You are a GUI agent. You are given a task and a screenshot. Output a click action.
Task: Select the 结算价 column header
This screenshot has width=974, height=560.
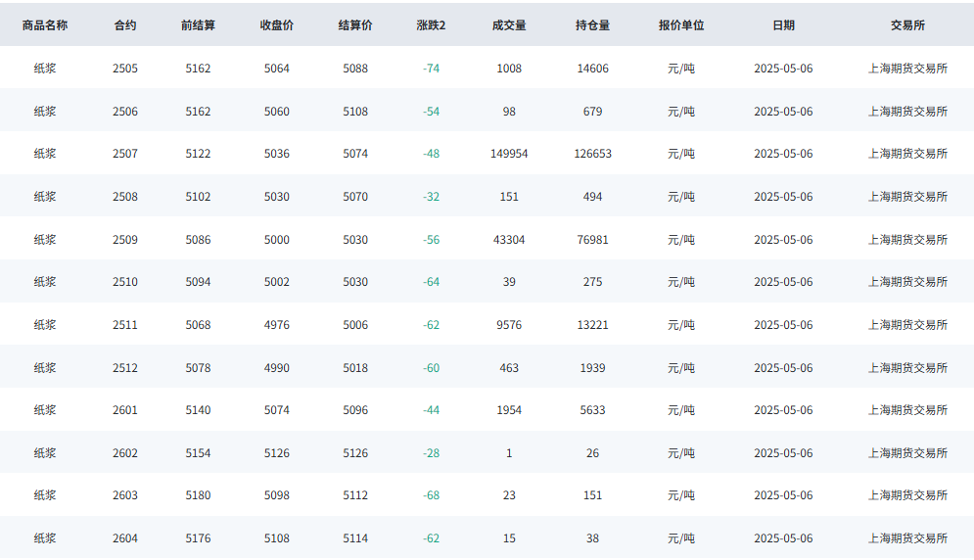coord(355,25)
